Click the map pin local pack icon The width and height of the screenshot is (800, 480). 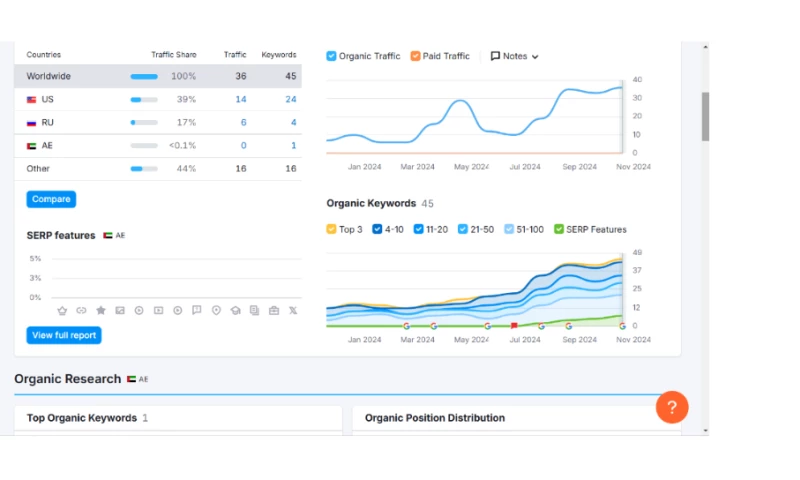[216, 310]
